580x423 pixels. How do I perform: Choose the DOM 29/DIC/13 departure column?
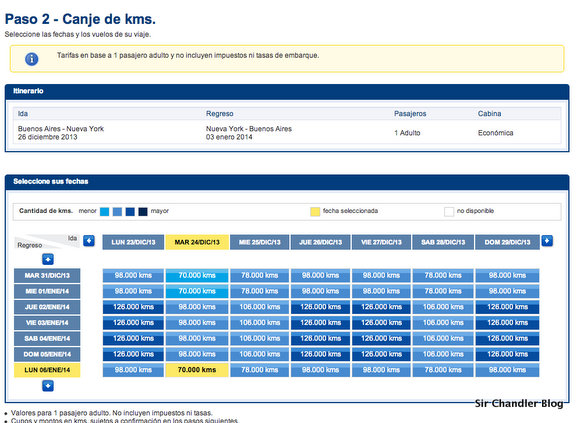pyautogui.click(x=508, y=242)
